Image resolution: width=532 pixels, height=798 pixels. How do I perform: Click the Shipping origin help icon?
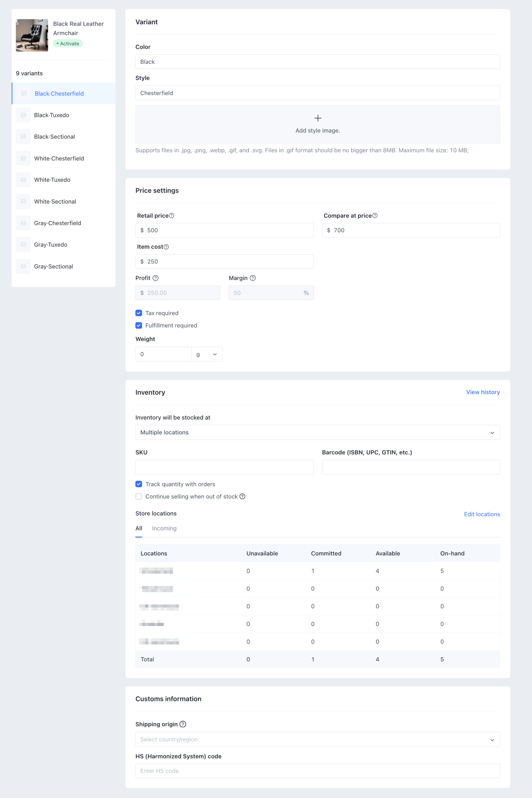182,724
